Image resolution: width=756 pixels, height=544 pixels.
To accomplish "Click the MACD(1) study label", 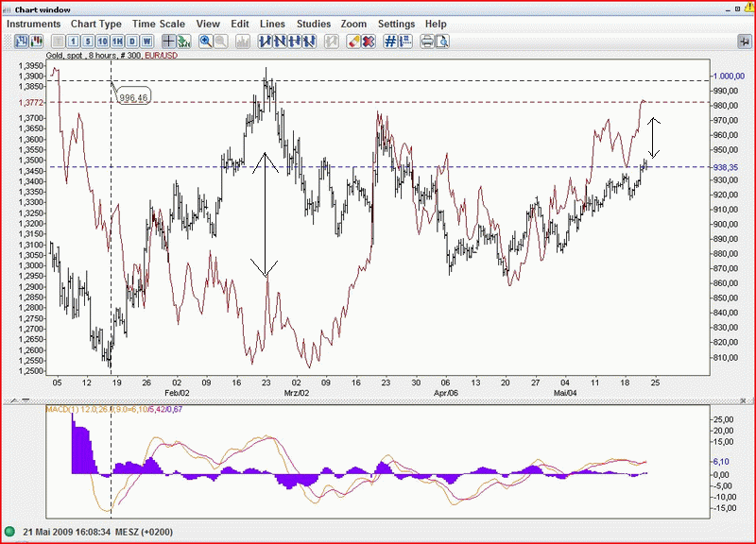I will pos(62,409).
